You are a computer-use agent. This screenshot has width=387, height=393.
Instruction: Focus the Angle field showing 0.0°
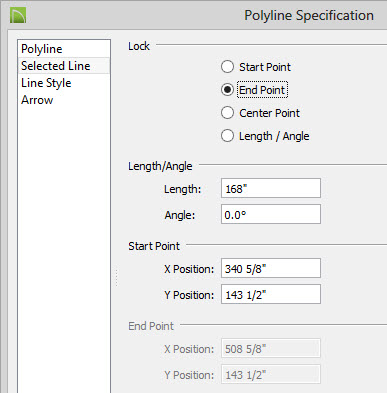click(271, 214)
